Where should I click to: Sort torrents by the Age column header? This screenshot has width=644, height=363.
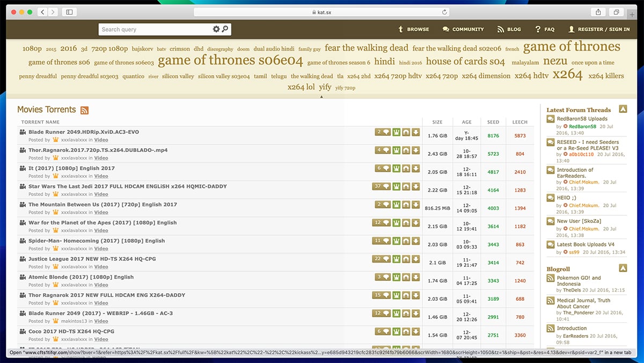[x=466, y=122]
